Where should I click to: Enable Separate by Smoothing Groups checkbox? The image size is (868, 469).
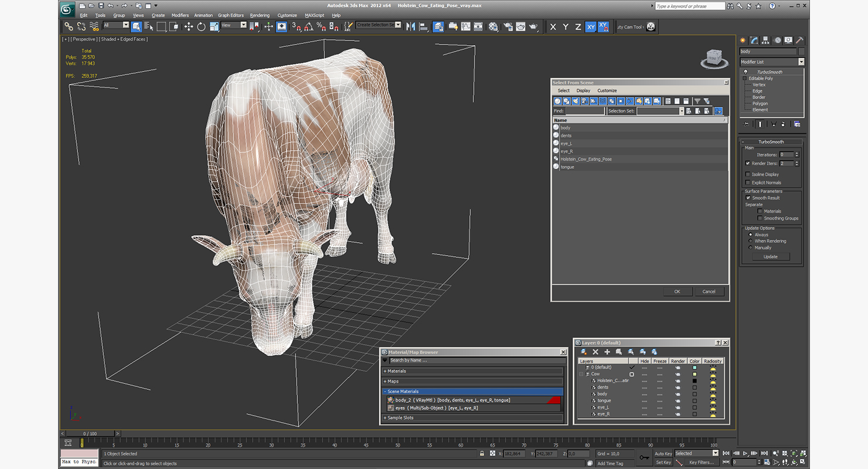[760, 218]
